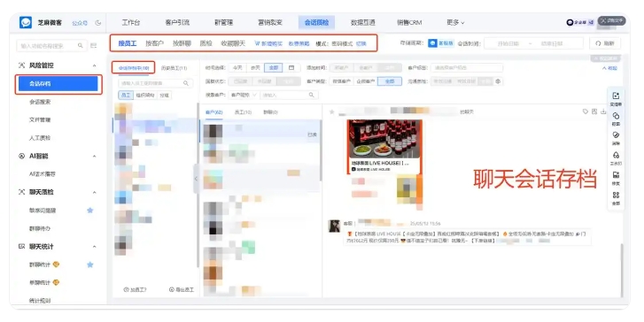Image resolution: width=644 pixels, height=322 pixels.
Task: Open the 客户昵称 search type dropdown
Action: pos(243,95)
